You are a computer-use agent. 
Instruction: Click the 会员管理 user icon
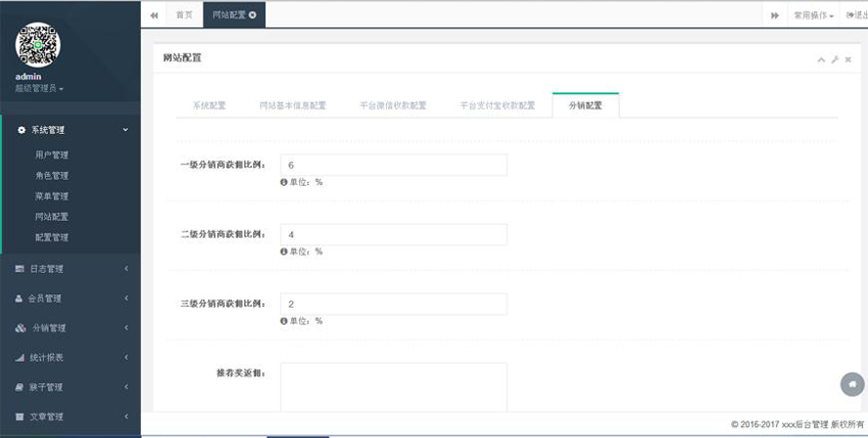(x=19, y=298)
